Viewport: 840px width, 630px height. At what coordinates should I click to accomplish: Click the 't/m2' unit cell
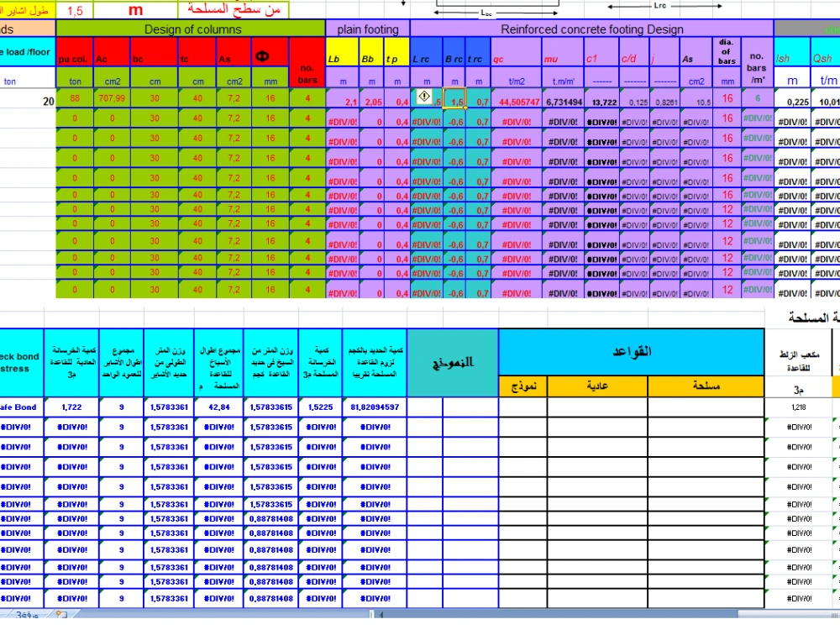(517, 77)
